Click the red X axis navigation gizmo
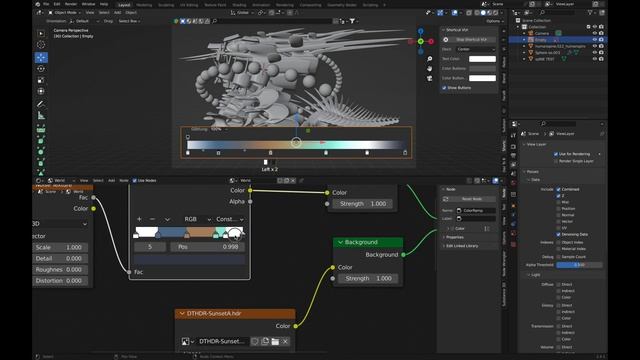The image size is (640, 360). point(431,42)
